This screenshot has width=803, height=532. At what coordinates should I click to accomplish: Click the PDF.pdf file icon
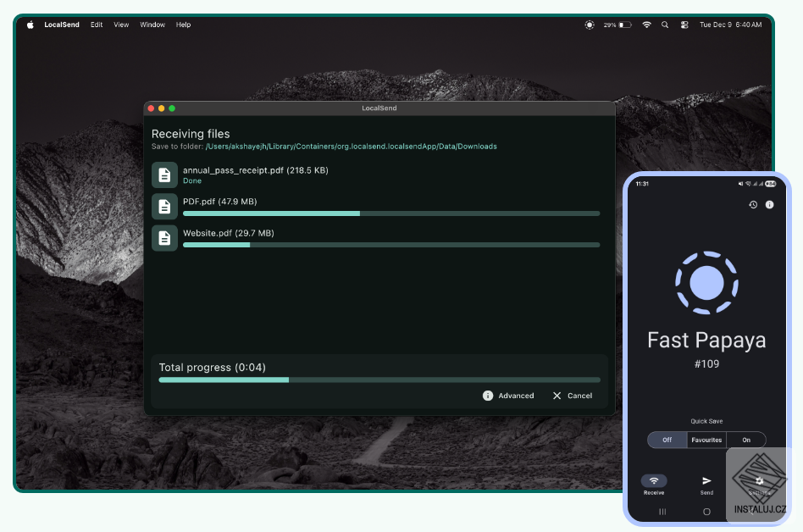click(x=164, y=207)
